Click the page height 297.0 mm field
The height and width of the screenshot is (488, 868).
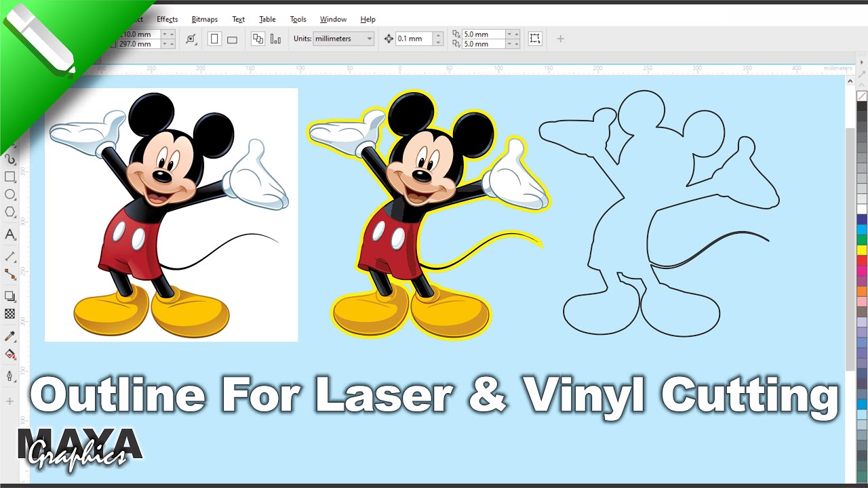click(x=138, y=43)
